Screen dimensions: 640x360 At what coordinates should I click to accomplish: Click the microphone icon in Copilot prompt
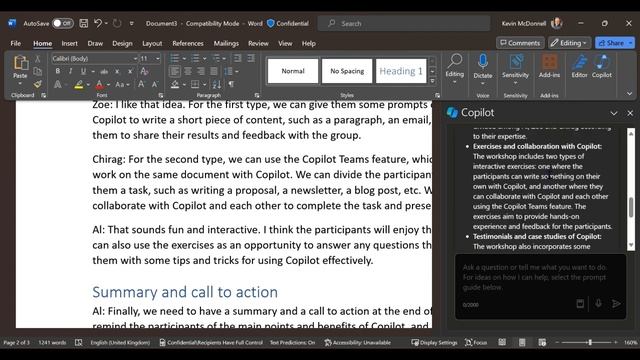coord(598,303)
